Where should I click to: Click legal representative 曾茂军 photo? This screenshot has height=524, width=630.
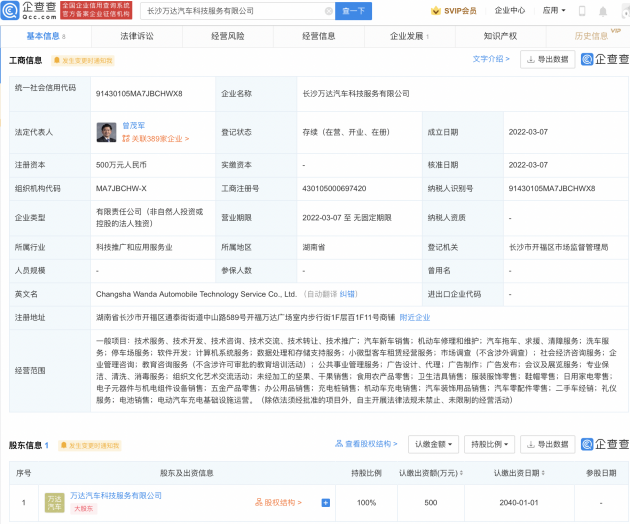pyautogui.click(x=105, y=131)
